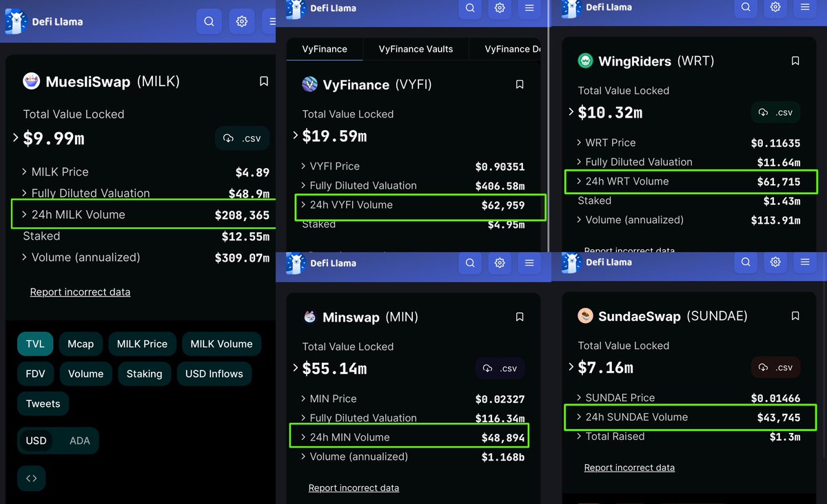Image resolution: width=827 pixels, height=504 pixels.
Task: Click the VyFinance $19.59m TVL value
Action: tap(334, 136)
